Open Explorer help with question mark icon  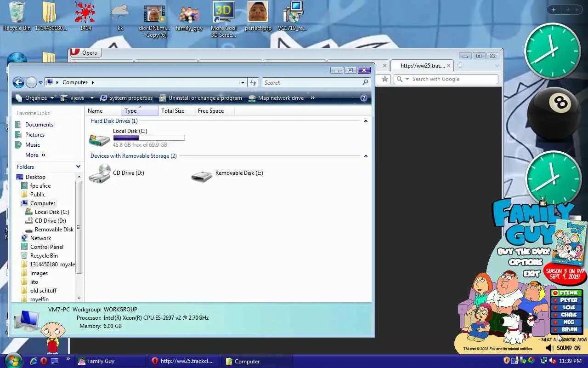pos(364,98)
